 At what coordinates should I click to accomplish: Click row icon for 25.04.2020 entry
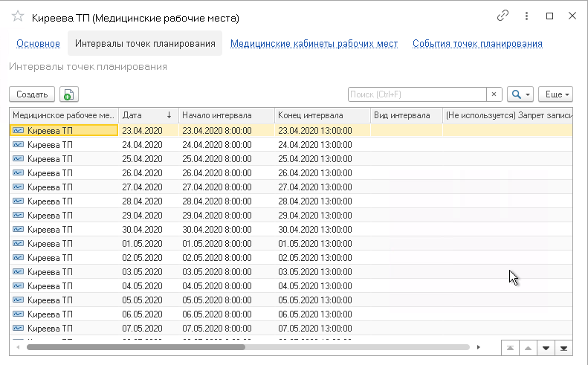tap(19, 158)
